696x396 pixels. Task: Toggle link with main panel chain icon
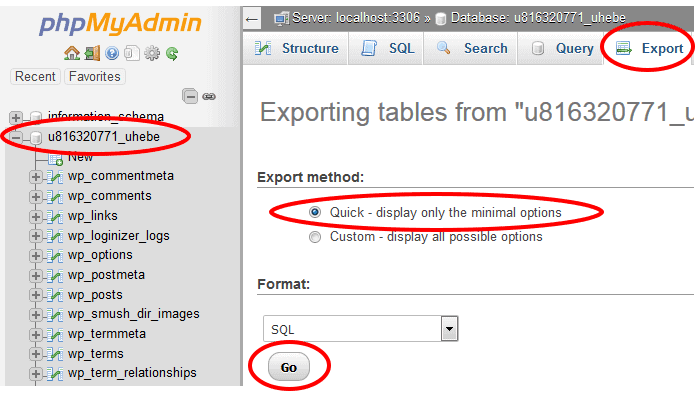point(209,96)
